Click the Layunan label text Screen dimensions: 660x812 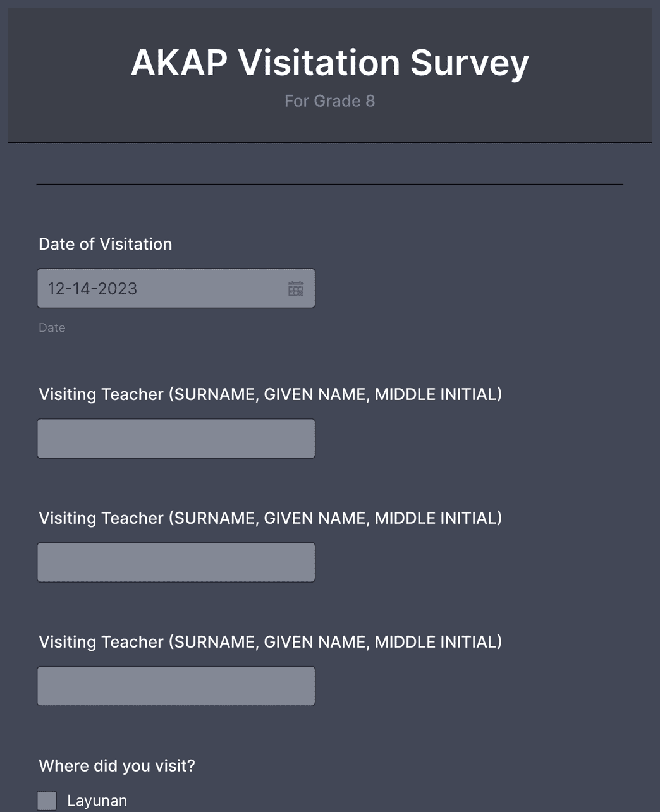[97, 801]
